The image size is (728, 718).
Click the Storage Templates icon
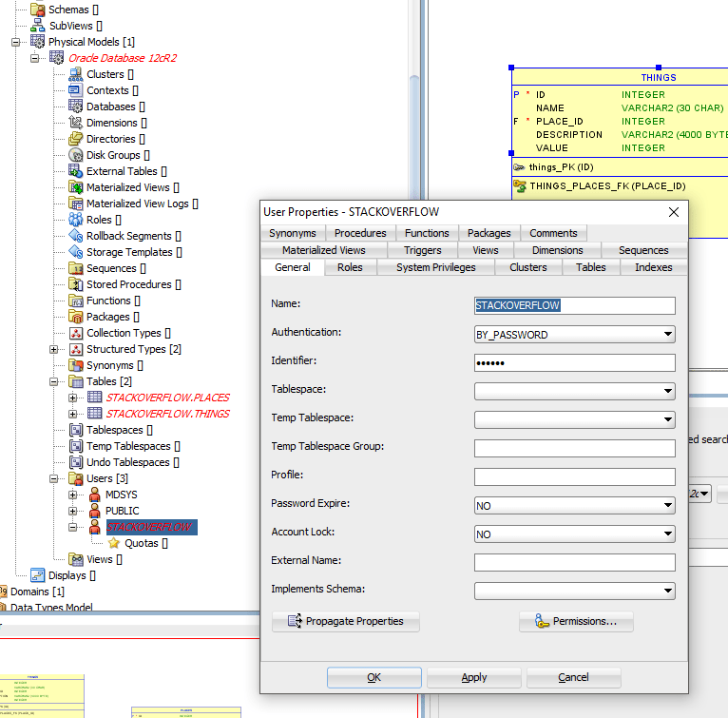(76, 252)
